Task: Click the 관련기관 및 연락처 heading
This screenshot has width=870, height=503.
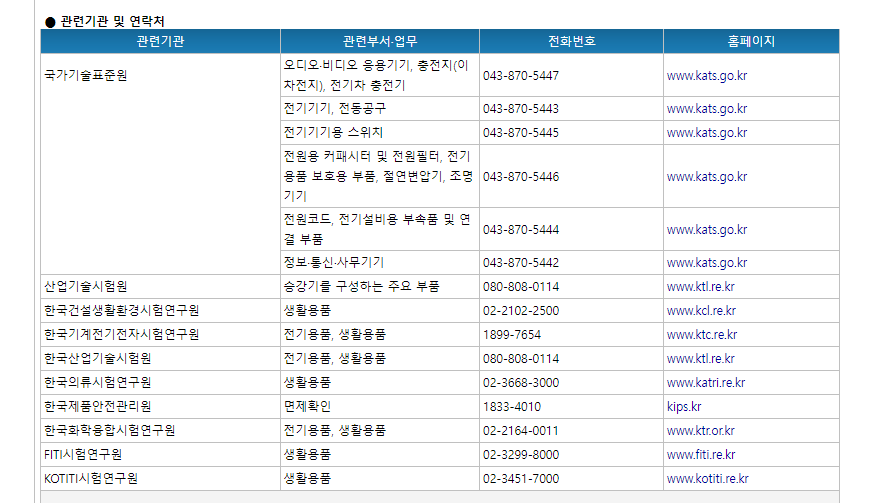Action: (x=112, y=21)
